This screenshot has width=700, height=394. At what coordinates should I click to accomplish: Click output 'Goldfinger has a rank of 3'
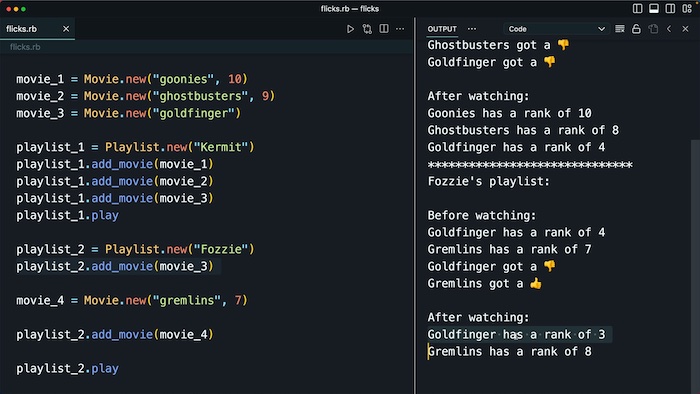pos(517,334)
